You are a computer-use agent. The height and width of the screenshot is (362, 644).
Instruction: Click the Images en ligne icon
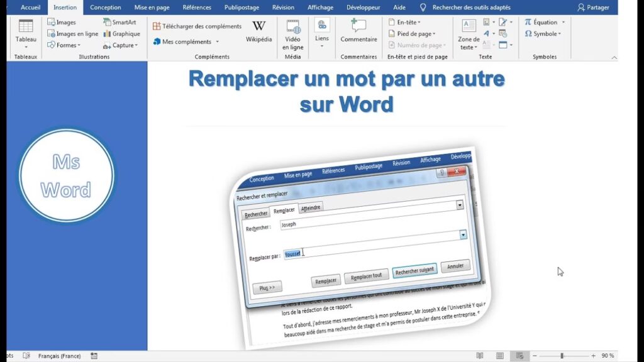pyautogui.click(x=51, y=34)
